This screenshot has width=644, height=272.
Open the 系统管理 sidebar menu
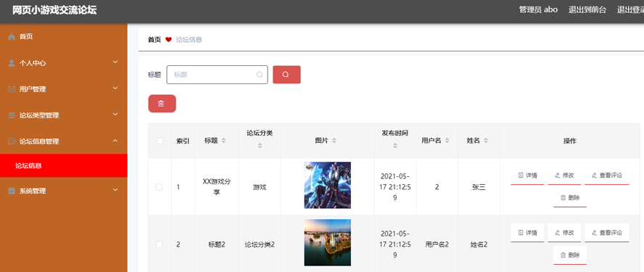(64, 191)
